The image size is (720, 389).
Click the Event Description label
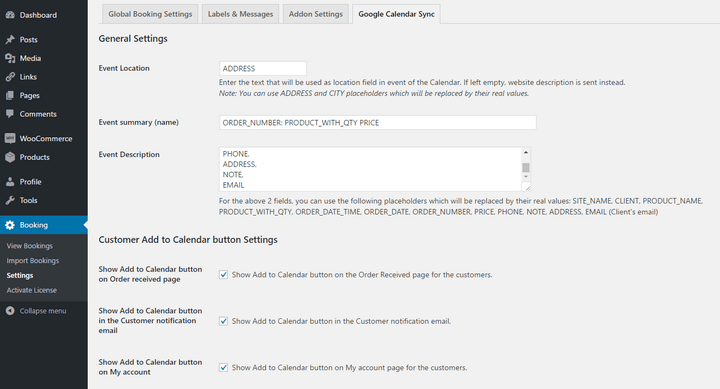[x=129, y=154]
